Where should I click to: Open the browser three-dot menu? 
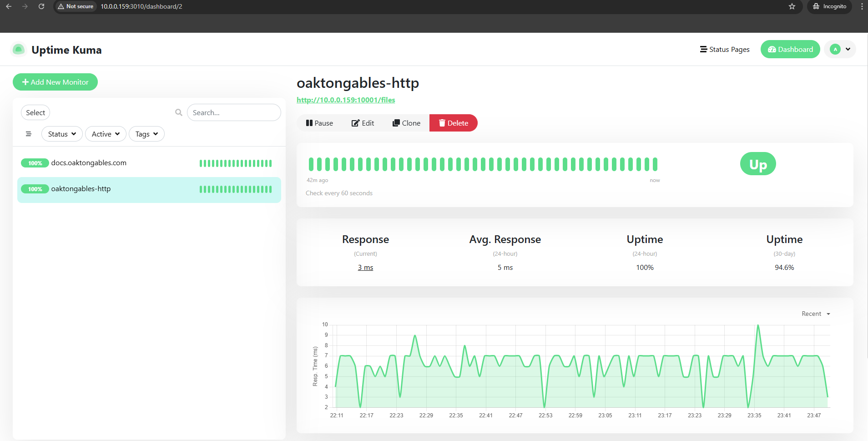click(862, 6)
